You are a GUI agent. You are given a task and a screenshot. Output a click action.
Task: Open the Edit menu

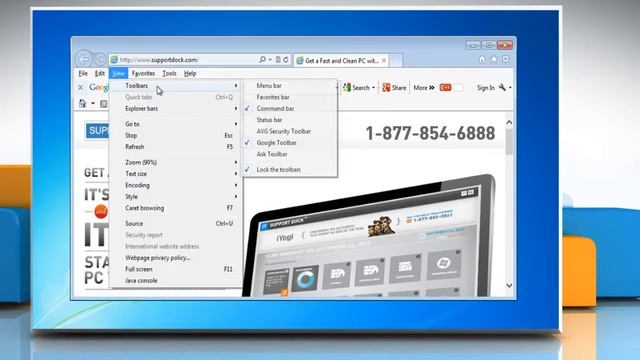coord(100,73)
